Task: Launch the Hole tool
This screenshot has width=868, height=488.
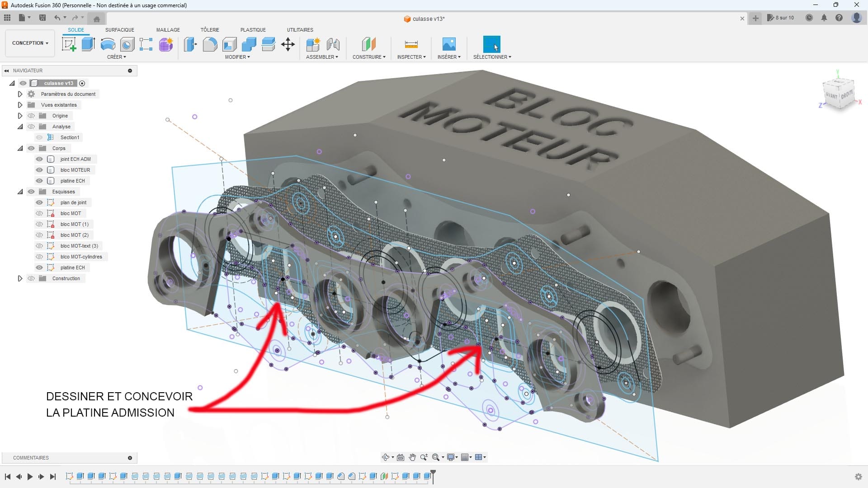Action: pos(127,44)
